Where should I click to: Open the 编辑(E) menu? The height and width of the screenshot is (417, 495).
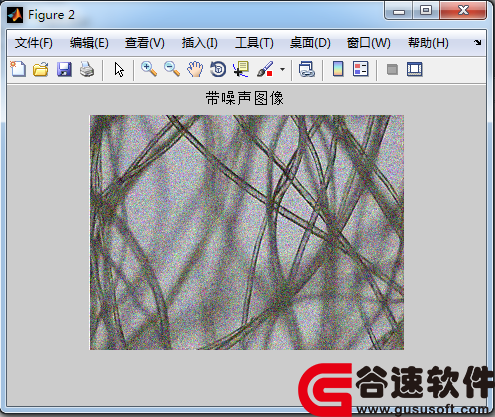[x=89, y=43]
